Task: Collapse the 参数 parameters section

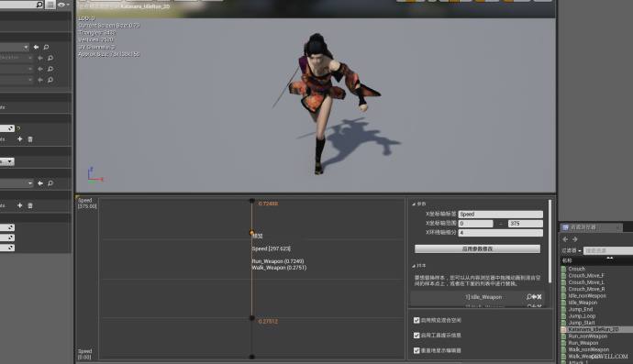Action: pos(414,204)
